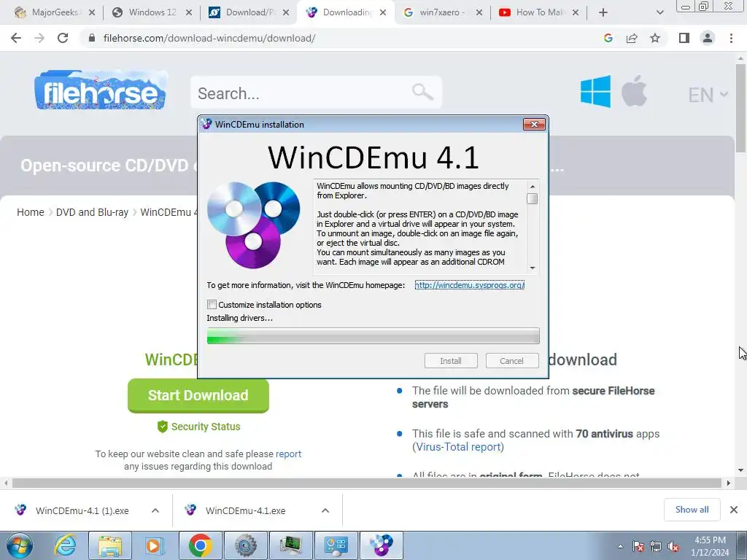
Task: Click the browser forward arrow
Action: click(x=39, y=38)
